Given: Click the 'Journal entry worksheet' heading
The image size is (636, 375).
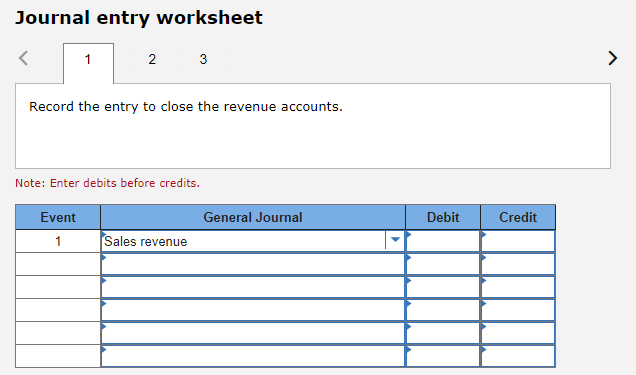Looking at the screenshot, I should click(139, 18).
